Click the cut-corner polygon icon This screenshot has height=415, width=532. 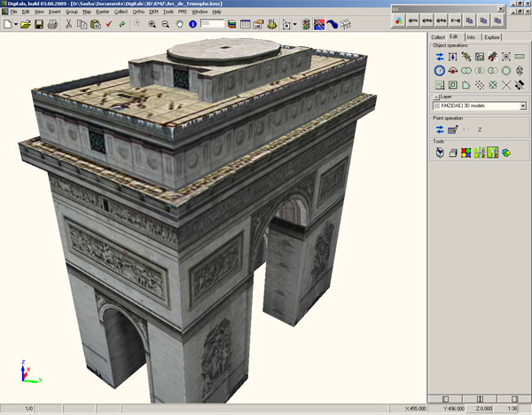pyautogui.click(x=466, y=85)
